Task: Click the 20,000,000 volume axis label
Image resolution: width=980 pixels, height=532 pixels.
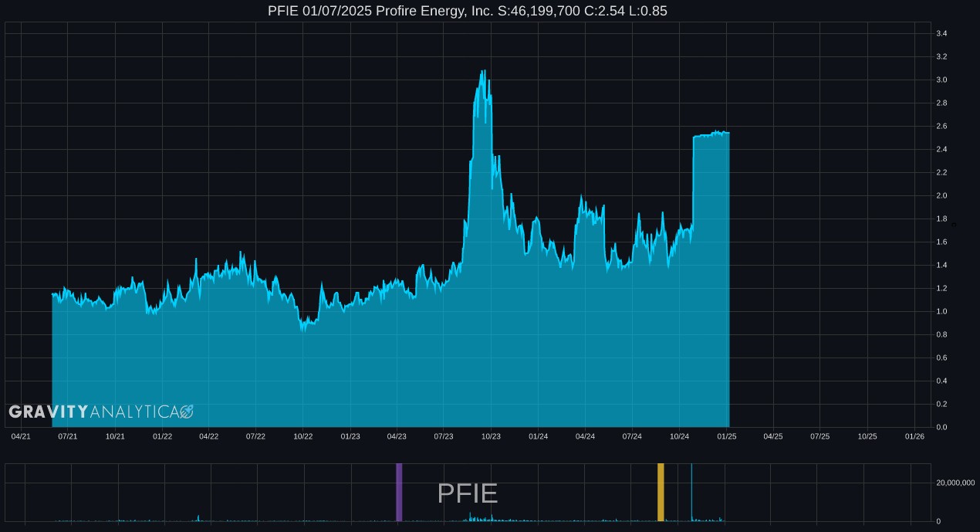Action: pyautogui.click(x=955, y=483)
